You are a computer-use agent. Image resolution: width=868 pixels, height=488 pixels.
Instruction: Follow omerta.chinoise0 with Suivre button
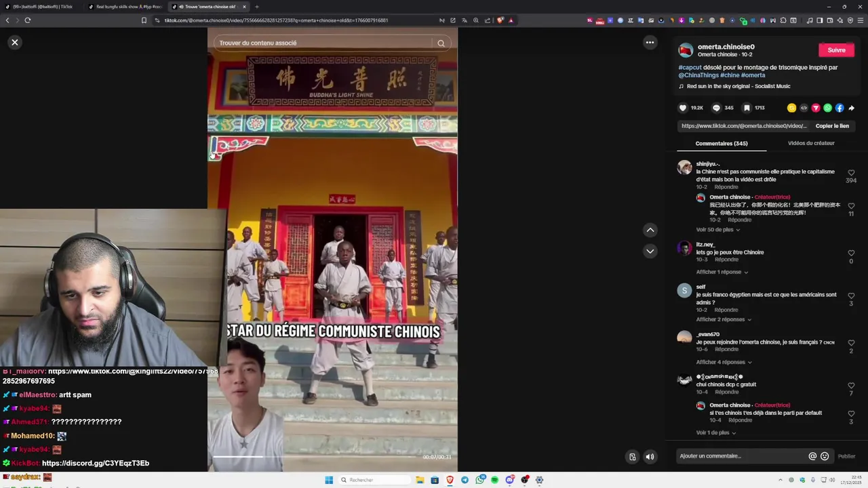pyautogui.click(x=836, y=50)
